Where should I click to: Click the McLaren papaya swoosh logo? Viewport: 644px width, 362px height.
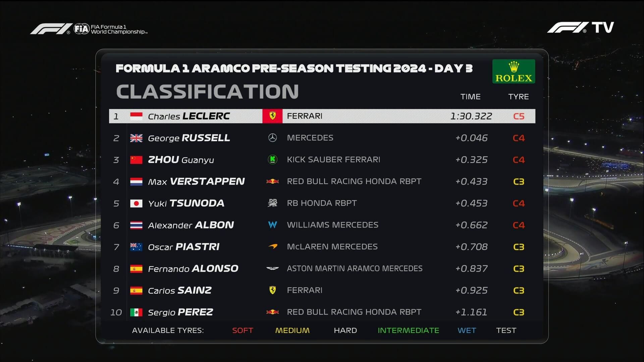tap(272, 247)
